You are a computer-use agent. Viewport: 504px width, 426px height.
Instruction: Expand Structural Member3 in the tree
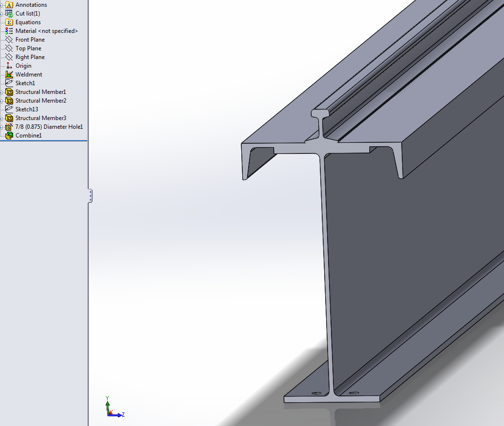[x=1, y=118]
